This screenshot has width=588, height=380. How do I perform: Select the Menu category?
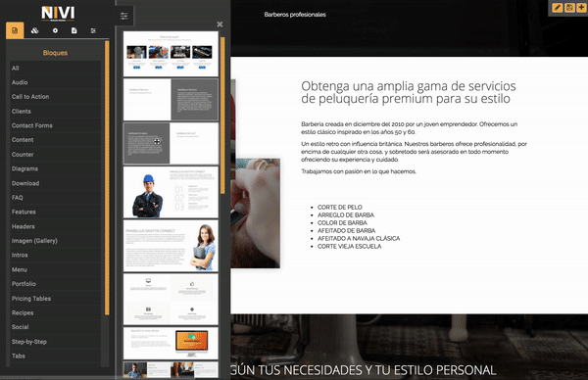click(55, 269)
